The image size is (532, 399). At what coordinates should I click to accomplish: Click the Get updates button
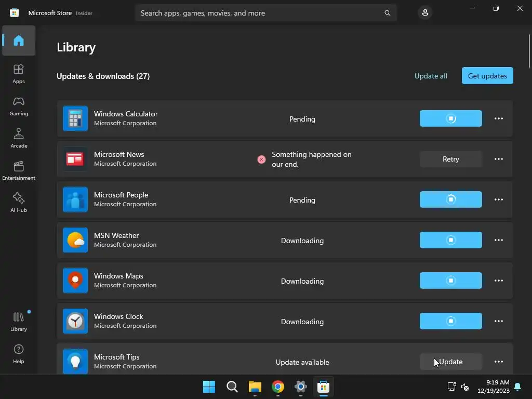(x=487, y=76)
